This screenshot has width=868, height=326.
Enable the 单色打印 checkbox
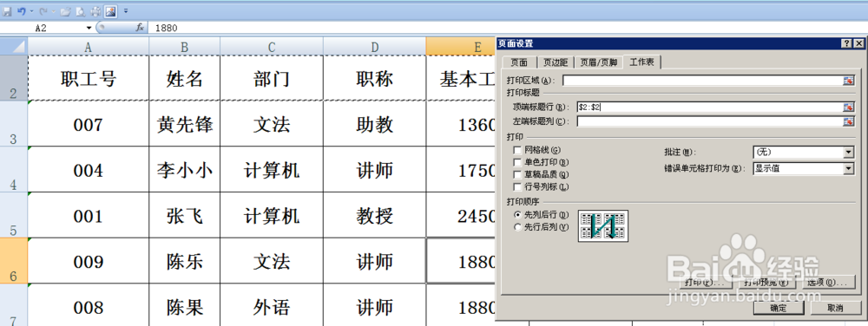(x=517, y=162)
